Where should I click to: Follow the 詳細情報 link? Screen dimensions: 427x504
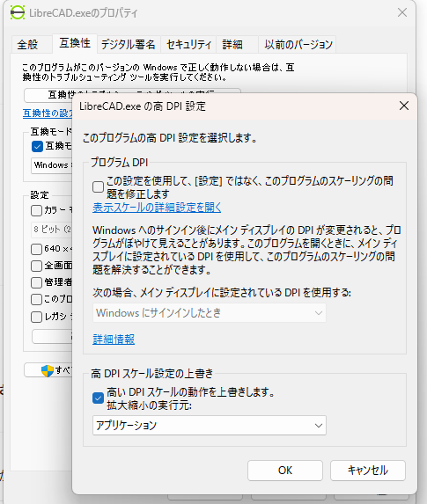[x=114, y=340]
